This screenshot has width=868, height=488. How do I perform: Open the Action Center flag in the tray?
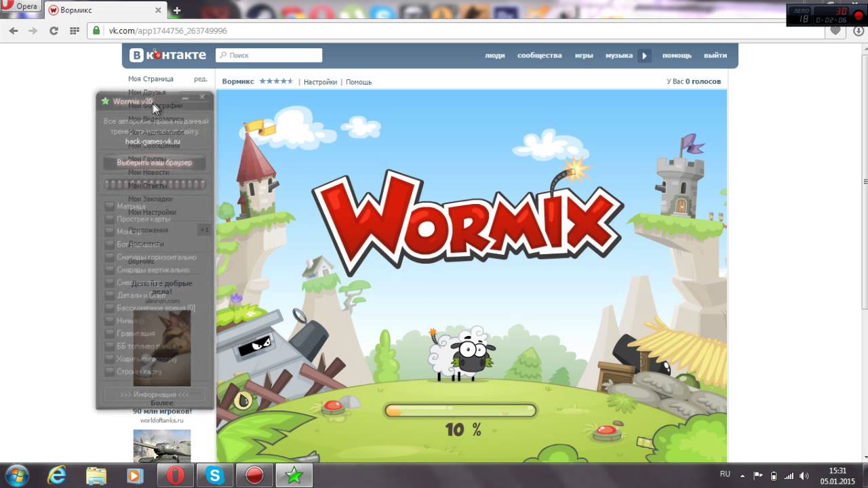click(x=758, y=475)
